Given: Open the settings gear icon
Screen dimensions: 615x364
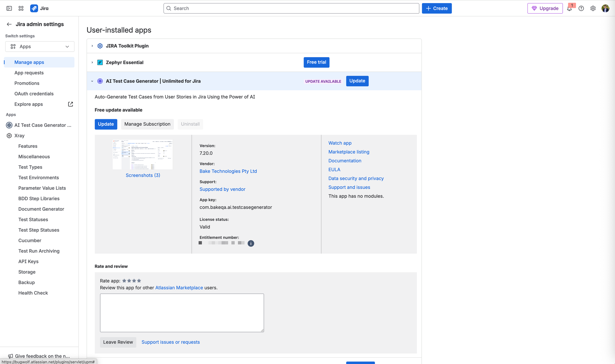Looking at the screenshot, I should [x=593, y=8].
